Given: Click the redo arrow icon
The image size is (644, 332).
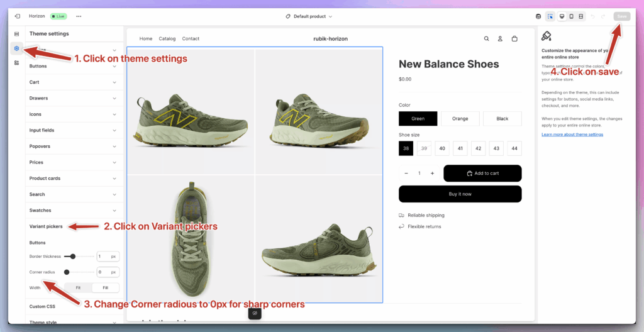Looking at the screenshot, I should (x=603, y=16).
